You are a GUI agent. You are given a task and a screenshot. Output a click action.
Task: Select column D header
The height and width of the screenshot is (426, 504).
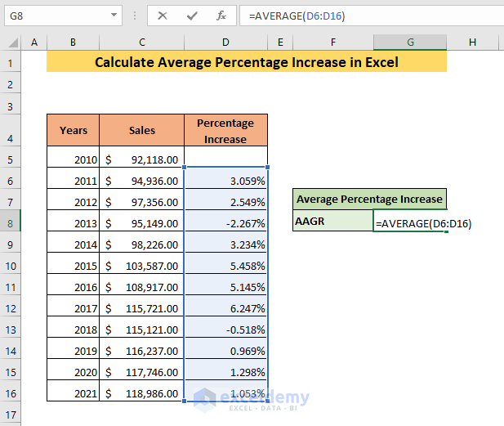(x=225, y=43)
